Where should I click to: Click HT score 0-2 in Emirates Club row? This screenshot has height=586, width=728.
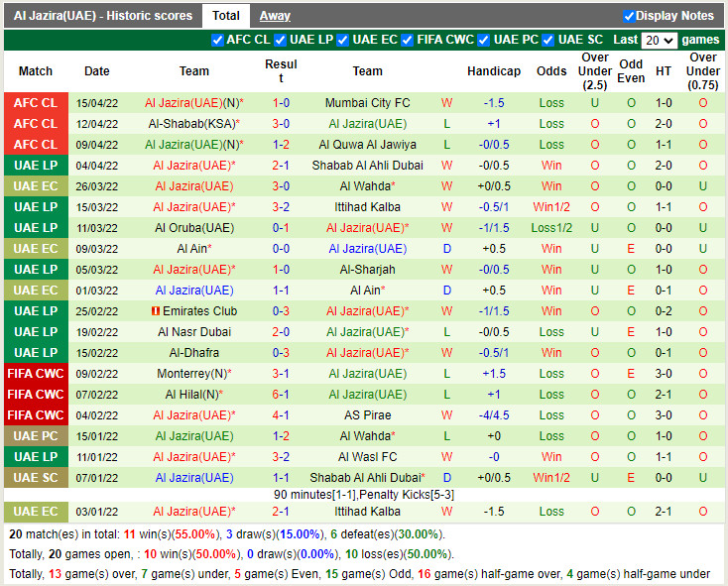click(663, 311)
